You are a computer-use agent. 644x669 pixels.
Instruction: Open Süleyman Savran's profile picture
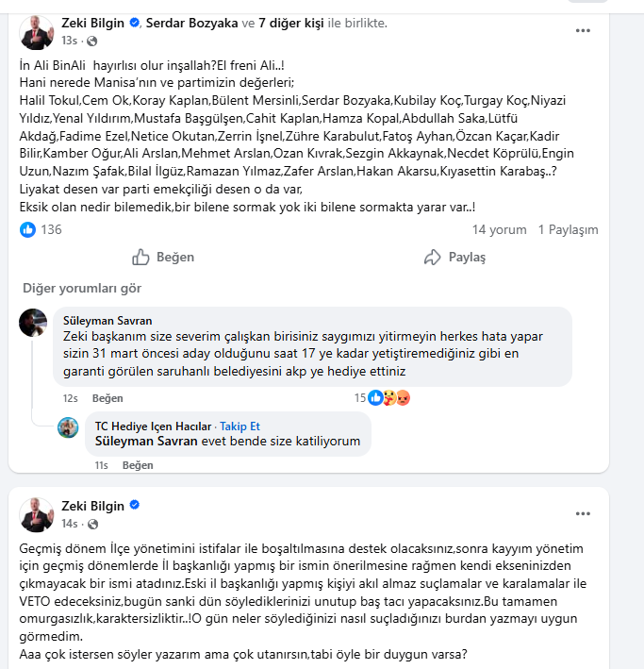coord(33,323)
